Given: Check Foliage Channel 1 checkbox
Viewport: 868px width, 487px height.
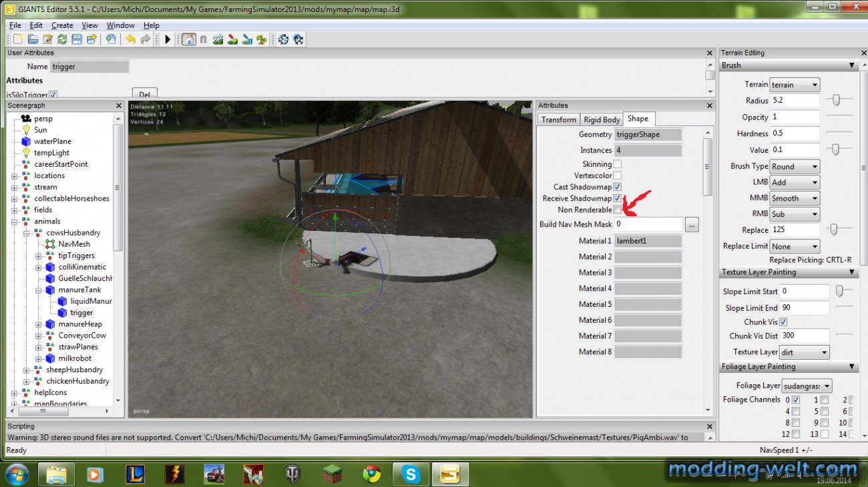Looking at the screenshot, I should pos(825,400).
